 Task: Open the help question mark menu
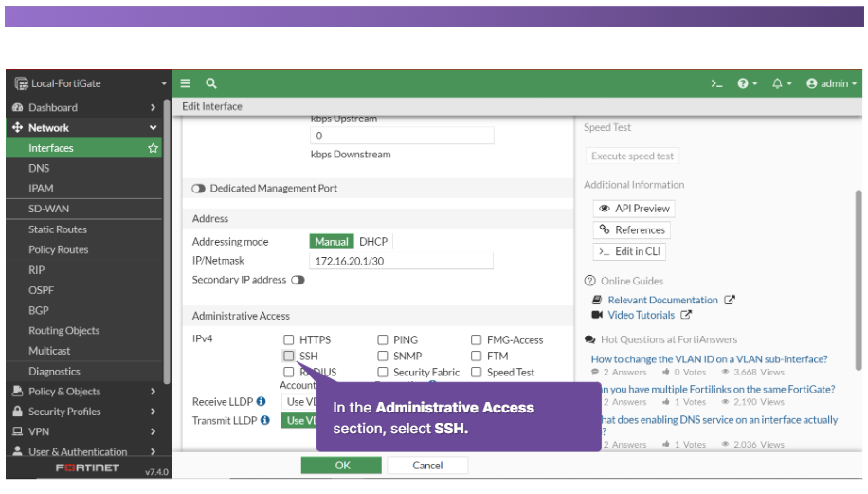tap(747, 83)
